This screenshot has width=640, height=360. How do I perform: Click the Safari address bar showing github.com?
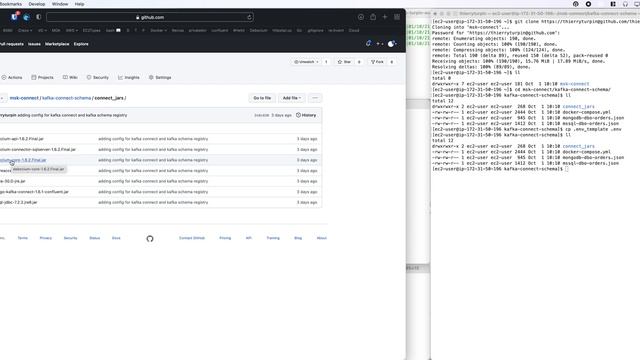pos(150,17)
